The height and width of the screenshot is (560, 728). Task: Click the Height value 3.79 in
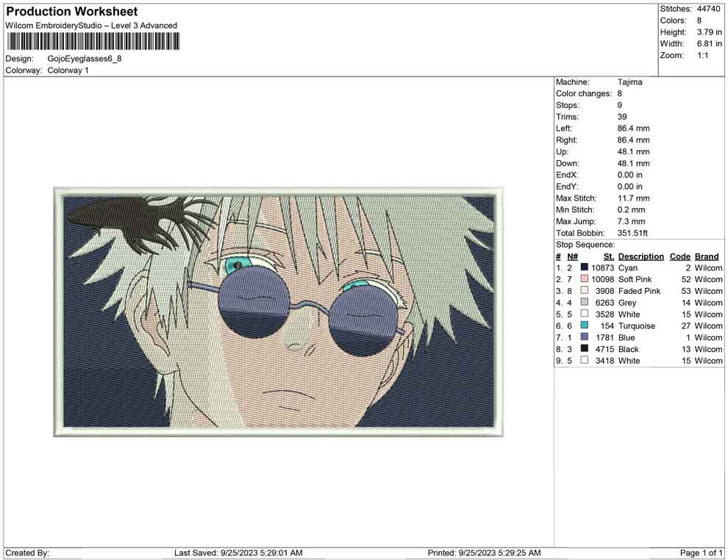tap(710, 32)
